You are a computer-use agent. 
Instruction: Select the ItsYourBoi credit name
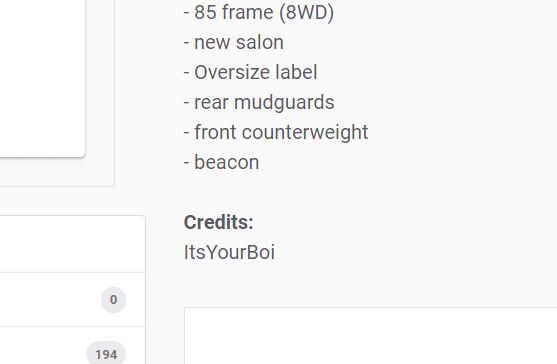tap(229, 252)
